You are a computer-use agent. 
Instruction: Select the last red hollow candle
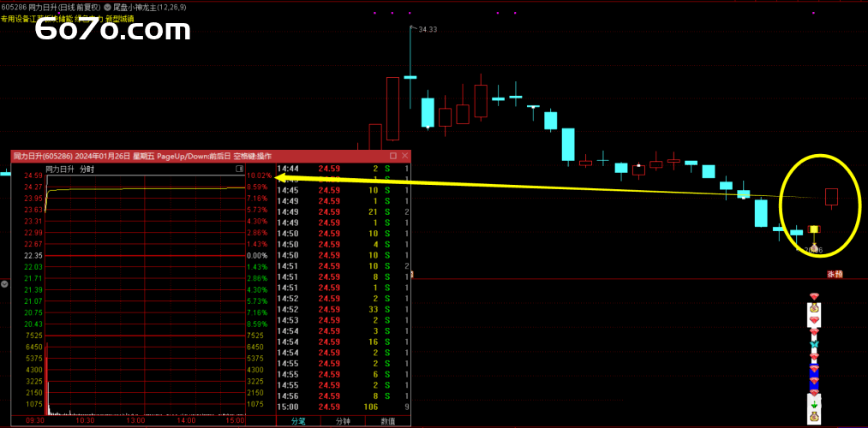coord(831,197)
